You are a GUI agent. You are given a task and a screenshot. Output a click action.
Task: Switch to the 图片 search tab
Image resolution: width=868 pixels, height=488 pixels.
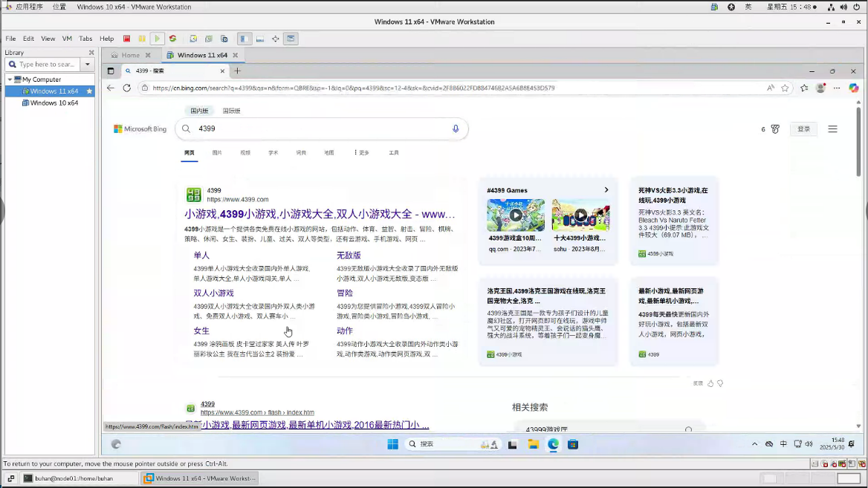click(x=217, y=153)
